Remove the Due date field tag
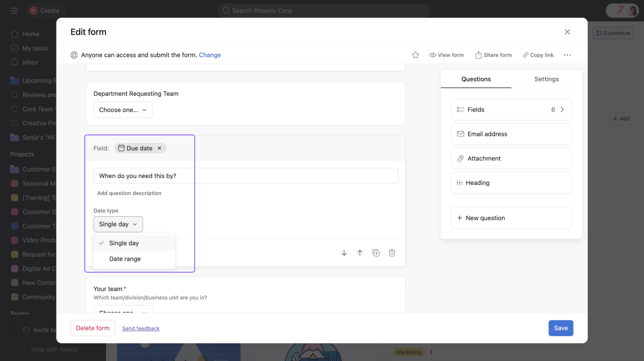This screenshot has width=644, height=361. click(160, 148)
